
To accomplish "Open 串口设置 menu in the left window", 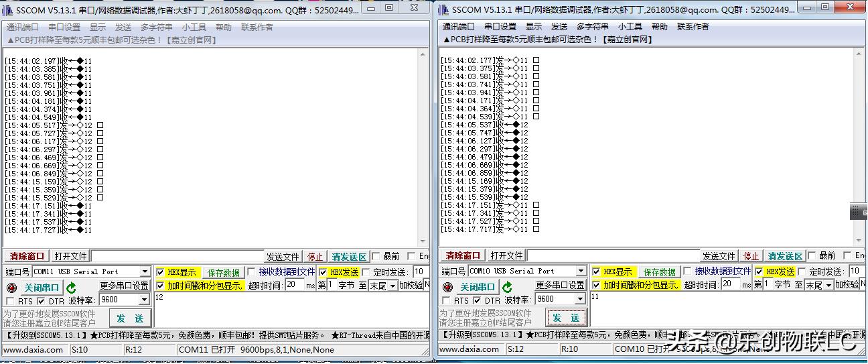I will point(64,27).
